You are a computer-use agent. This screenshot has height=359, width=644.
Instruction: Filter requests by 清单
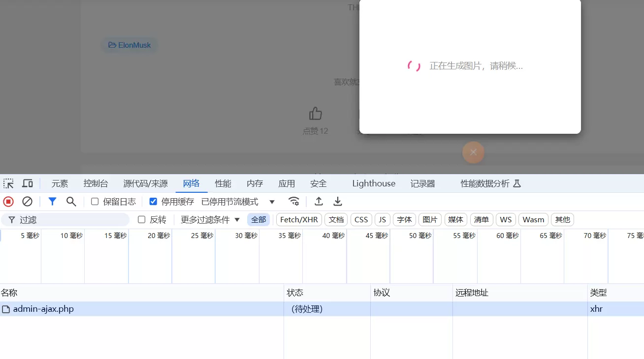pyautogui.click(x=482, y=220)
